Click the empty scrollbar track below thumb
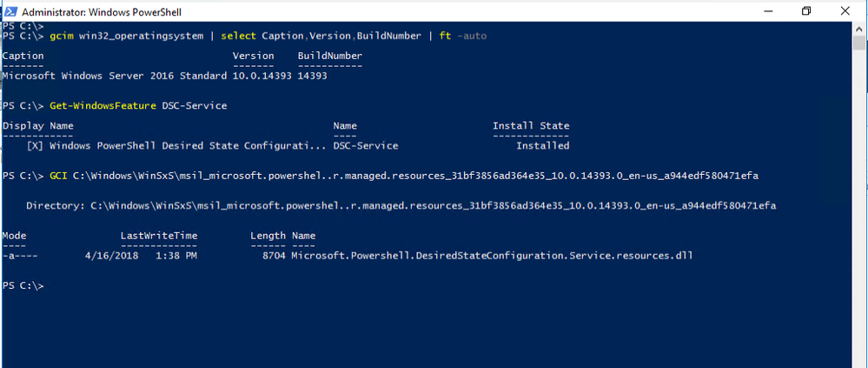The width and height of the screenshot is (868, 368). coord(858,211)
